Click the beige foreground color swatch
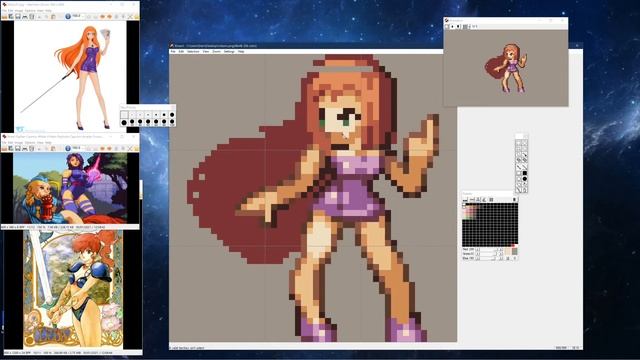Viewport: 640px width, 360px height. click(507, 251)
